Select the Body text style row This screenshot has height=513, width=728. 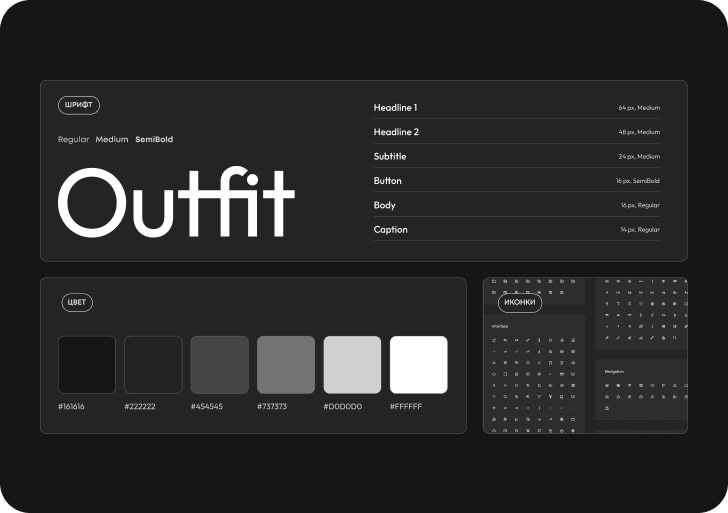(517, 205)
